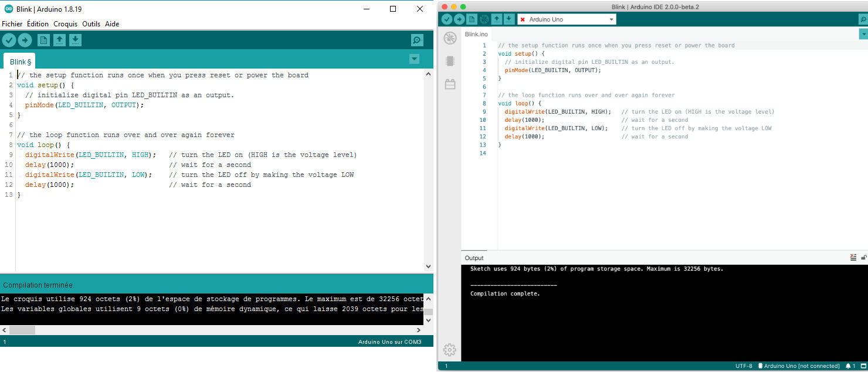This screenshot has height=372, width=868.
Task: Open the tab list triangle dropdown in classic IDE
Action: point(415,59)
